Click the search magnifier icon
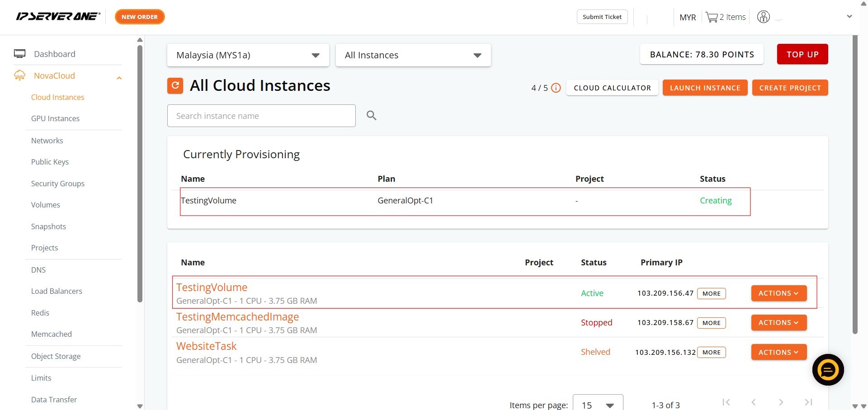Screen dimensions: 868x410 click(x=371, y=116)
